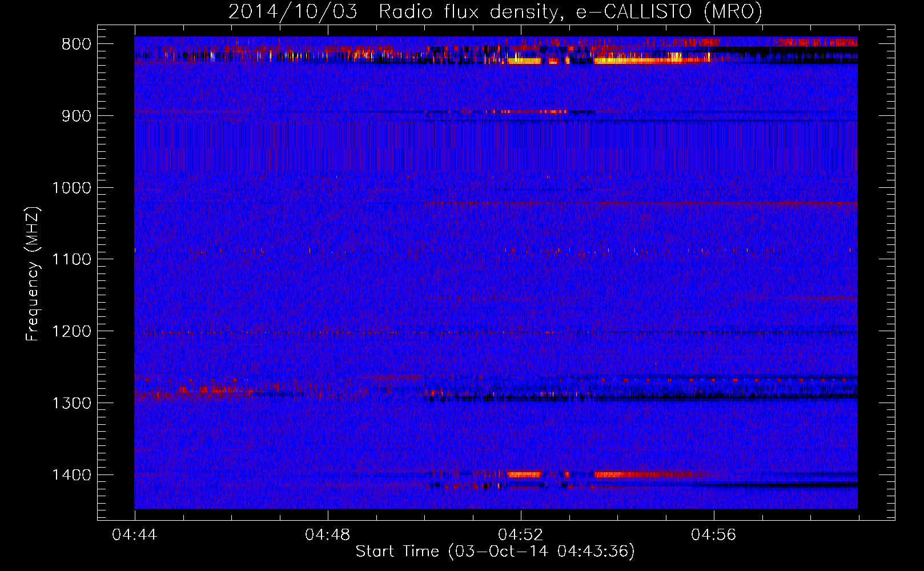Click the 'Frequency (MHZ)' y-axis label

[x=33, y=274]
